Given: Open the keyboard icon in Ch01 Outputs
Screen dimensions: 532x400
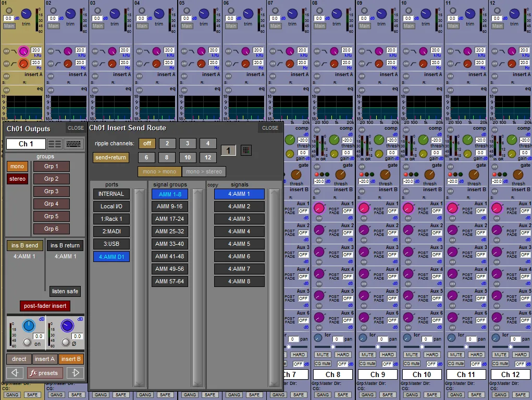Looking at the screenshot, I should [x=73, y=144].
